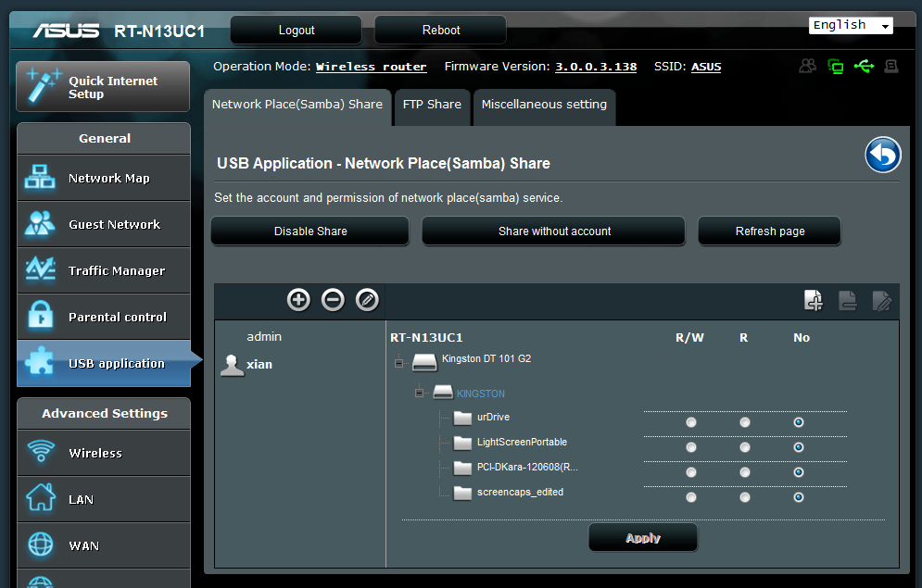This screenshot has height=588, width=922.
Task: Switch to Network Place(Samba) Share tab
Action: tap(297, 106)
